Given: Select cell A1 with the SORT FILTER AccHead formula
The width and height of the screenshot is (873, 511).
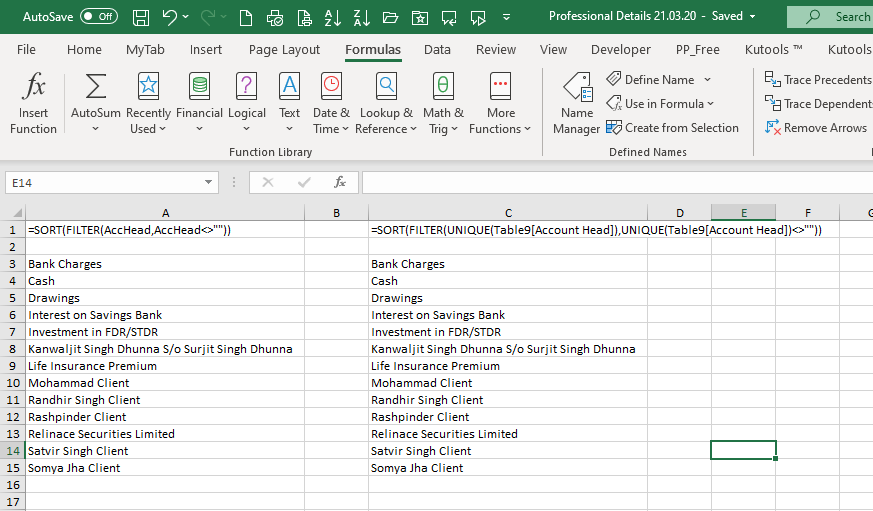Looking at the screenshot, I should [x=165, y=230].
